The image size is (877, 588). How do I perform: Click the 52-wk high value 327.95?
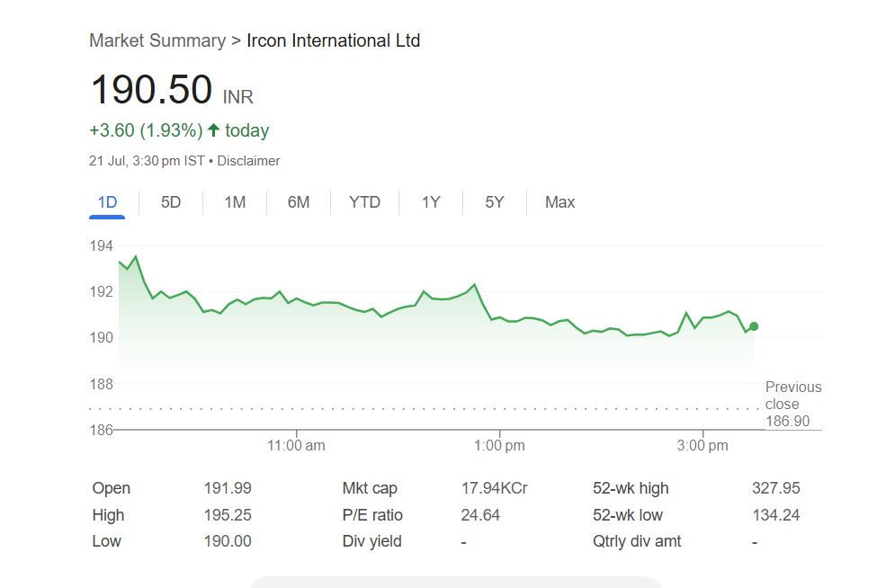[775, 488]
